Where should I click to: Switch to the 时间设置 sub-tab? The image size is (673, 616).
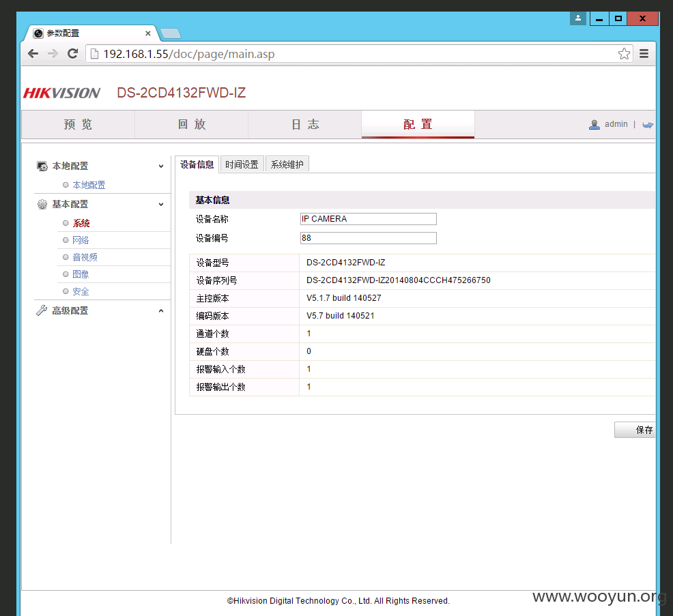pyautogui.click(x=242, y=164)
